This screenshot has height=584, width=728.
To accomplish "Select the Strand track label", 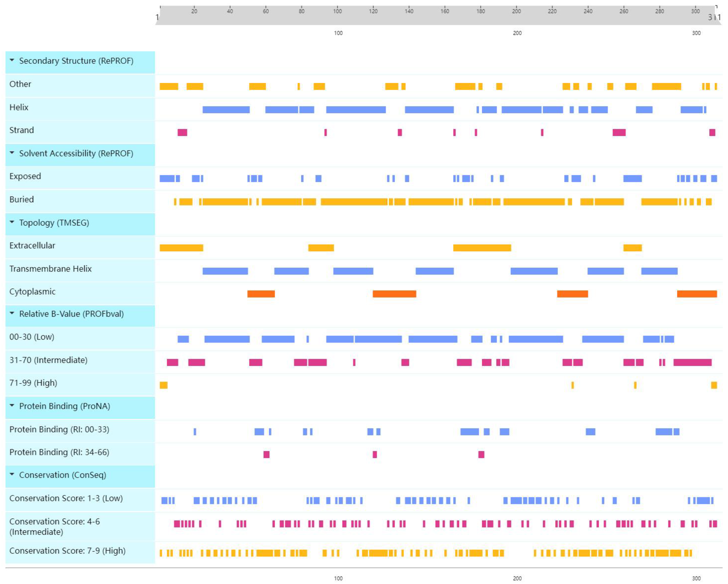I will [x=22, y=130].
